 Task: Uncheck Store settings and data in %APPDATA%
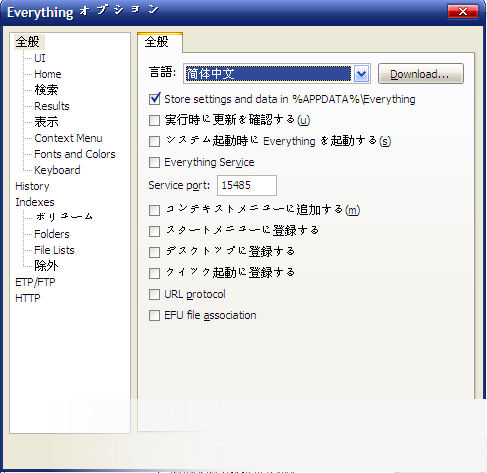[154, 99]
